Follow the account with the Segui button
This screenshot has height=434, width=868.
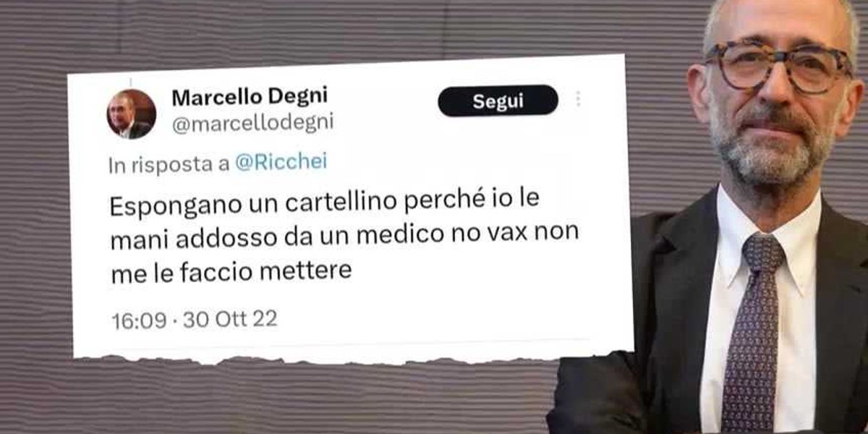[498, 101]
